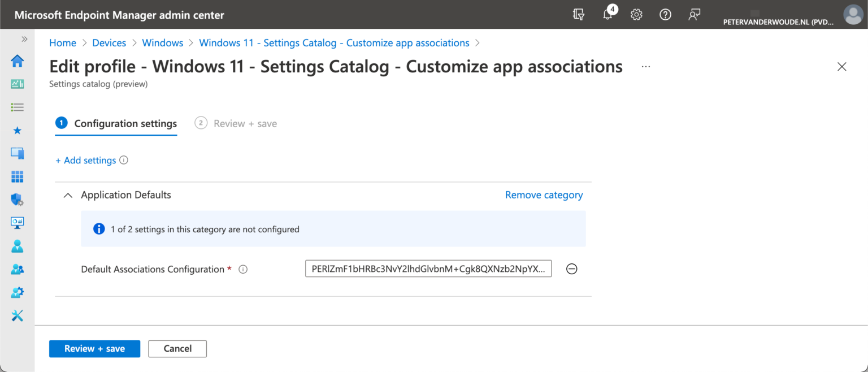Open portal settings gear icon
Viewport: 868px width, 372px height.
coord(636,15)
